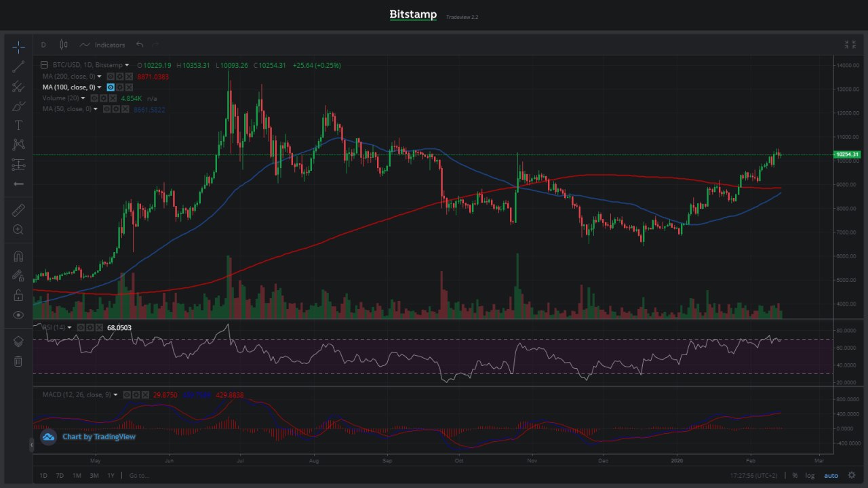The width and height of the screenshot is (868, 488).
Task: Set the date range to 1Y
Action: (x=111, y=476)
